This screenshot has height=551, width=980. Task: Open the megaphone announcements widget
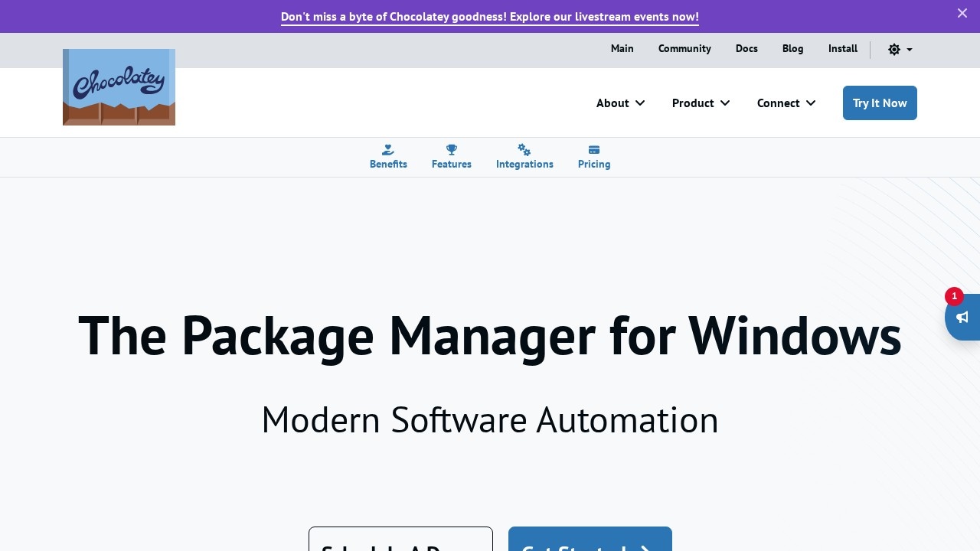coord(962,318)
